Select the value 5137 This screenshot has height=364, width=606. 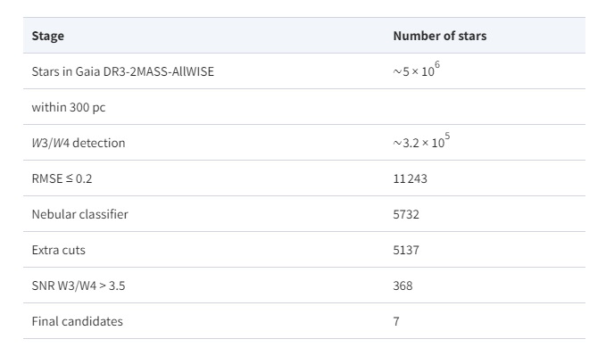[x=406, y=250]
